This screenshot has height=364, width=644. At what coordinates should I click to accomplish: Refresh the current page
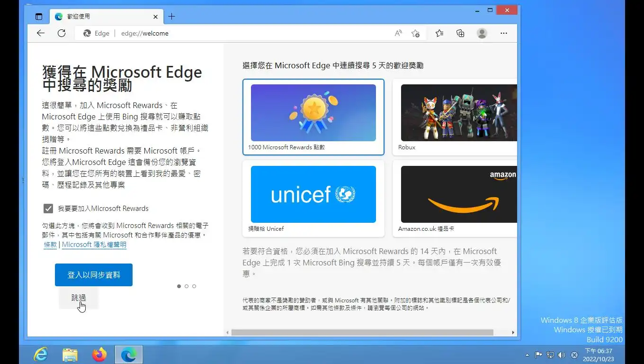62,33
